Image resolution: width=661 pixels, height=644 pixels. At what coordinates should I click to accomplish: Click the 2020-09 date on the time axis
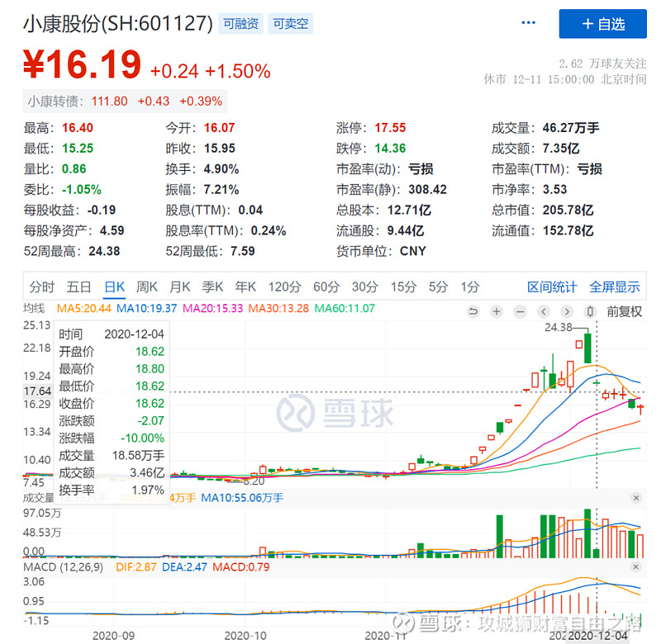pyautogui.click(x=113, y=636)
